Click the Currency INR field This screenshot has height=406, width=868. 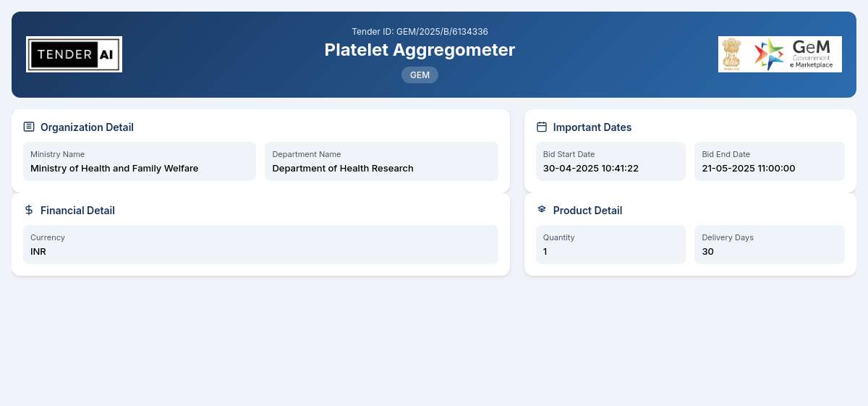(x=260, y=245)
